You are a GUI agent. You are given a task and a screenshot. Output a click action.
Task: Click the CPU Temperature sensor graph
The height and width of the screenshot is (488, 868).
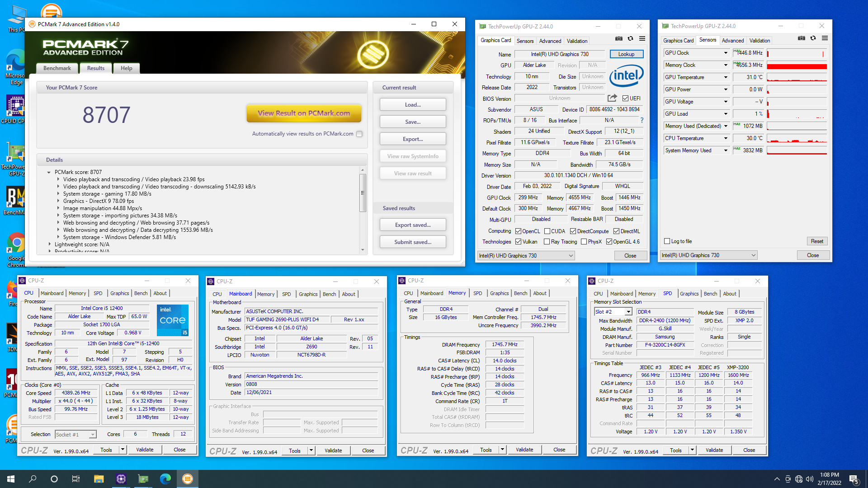coord(797,138)
